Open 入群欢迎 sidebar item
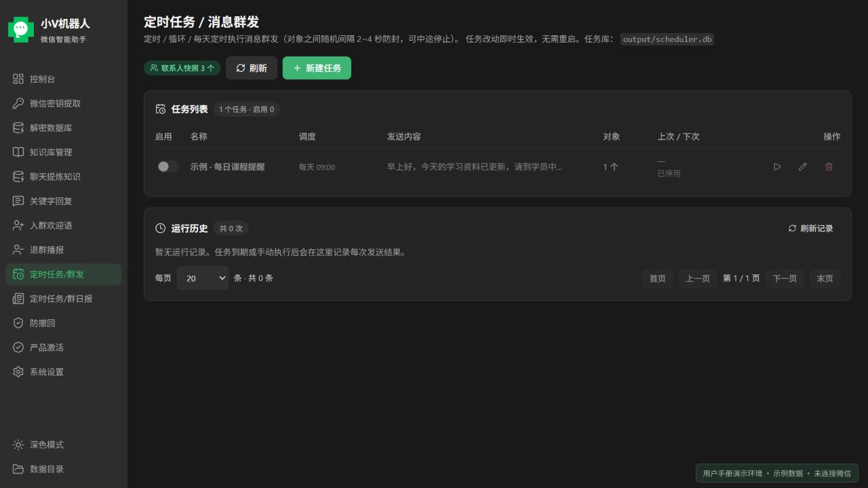 click(64, 226)
